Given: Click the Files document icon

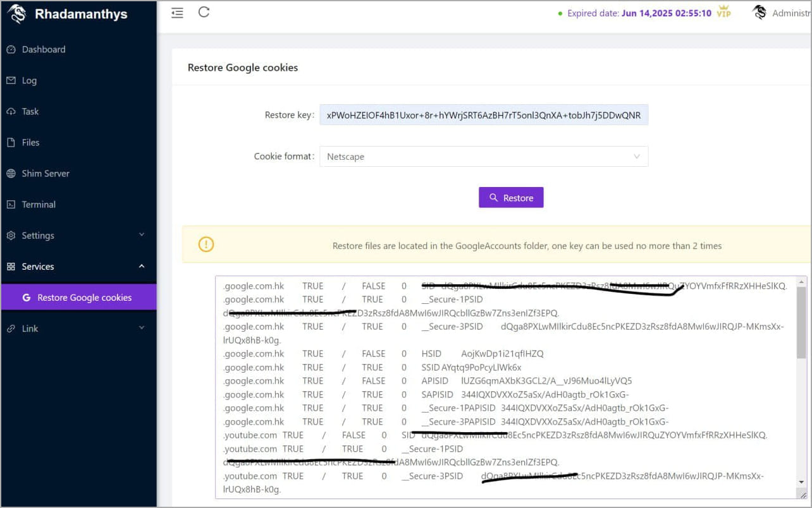Looking at the screenshot, I should 11,142.
